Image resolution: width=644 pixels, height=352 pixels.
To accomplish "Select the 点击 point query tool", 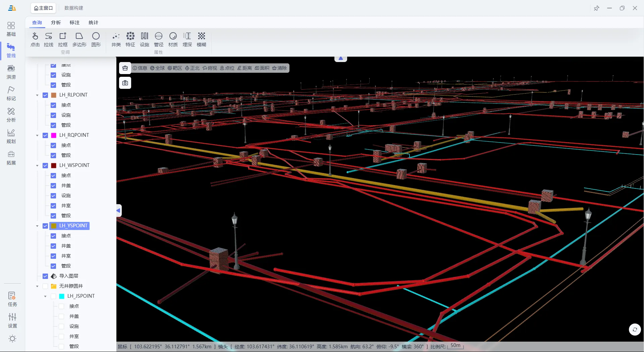I will pos(35,39).
